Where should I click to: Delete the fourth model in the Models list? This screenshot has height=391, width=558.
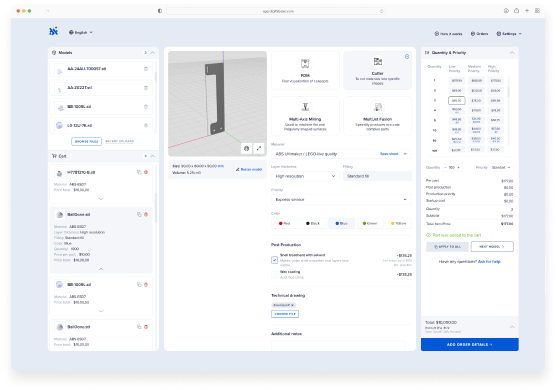(146, 125)
